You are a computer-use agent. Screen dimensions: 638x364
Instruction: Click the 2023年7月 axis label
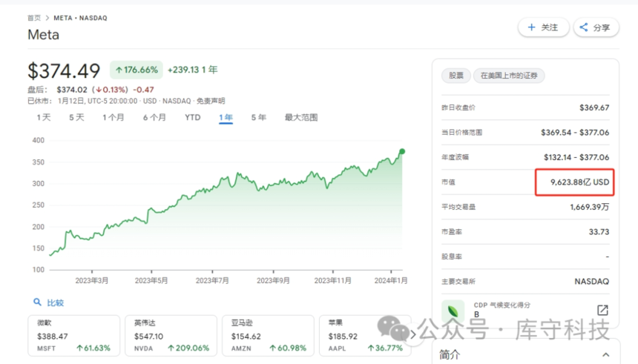(212, 281)
